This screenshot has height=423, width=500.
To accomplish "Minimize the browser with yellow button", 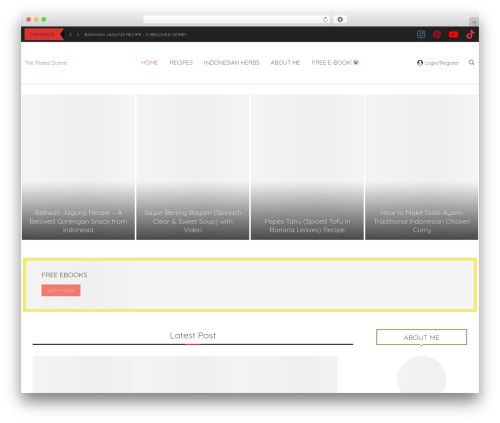I will [36, 19].
